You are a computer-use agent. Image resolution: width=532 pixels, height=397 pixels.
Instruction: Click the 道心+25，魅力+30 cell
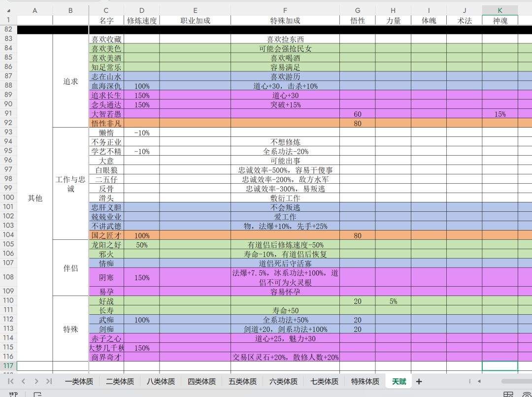click(285, 338)
